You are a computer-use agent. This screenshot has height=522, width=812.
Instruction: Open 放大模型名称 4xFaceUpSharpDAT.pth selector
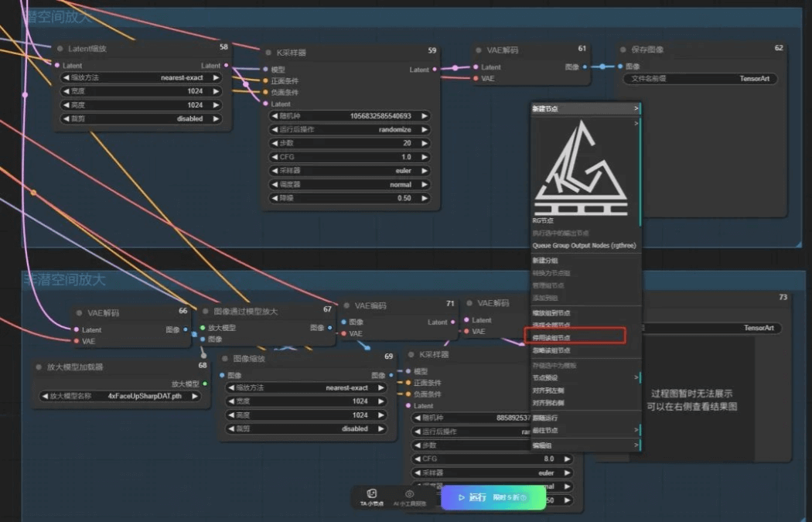120,396
